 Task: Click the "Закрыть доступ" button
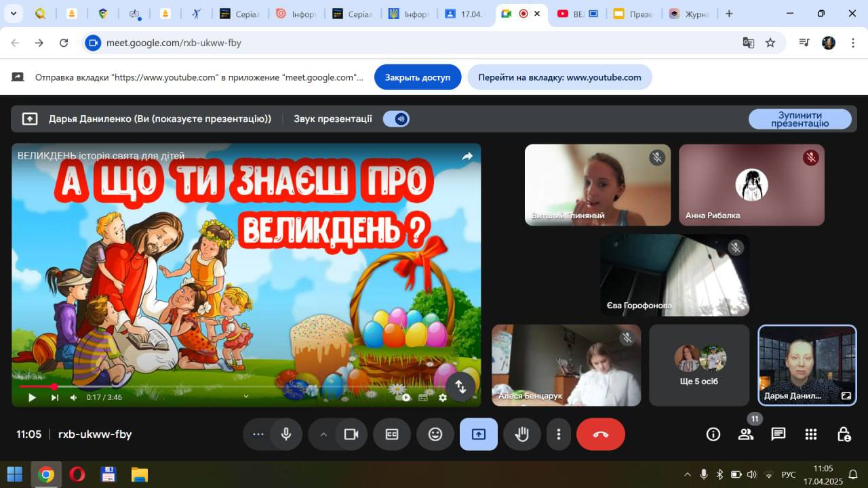417,77
